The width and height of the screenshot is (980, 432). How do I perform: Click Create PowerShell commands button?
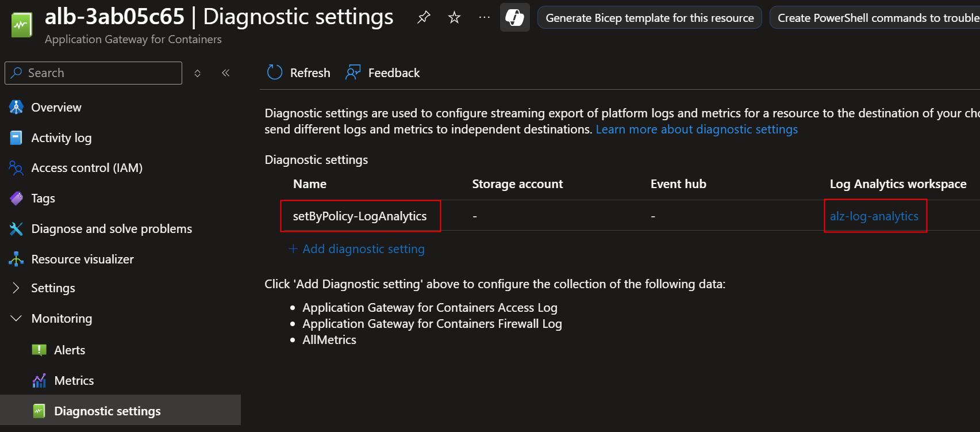875,17
